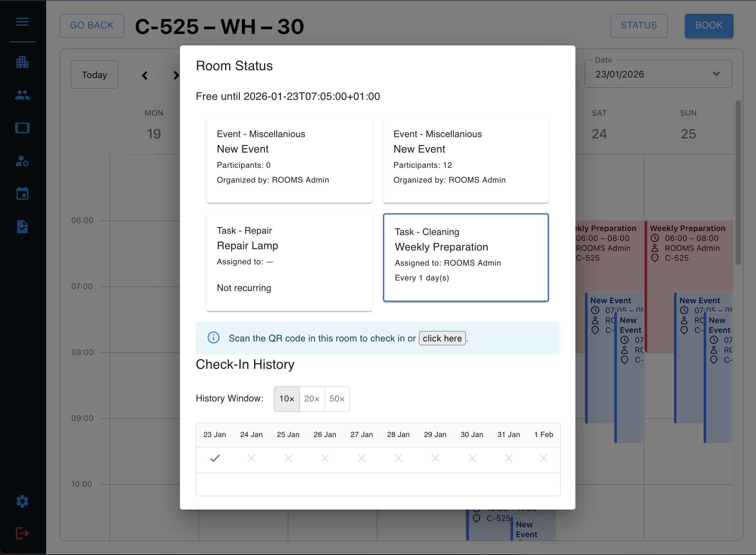Select the Task - Cleaning Weekly Preparation card

point(465,257)
